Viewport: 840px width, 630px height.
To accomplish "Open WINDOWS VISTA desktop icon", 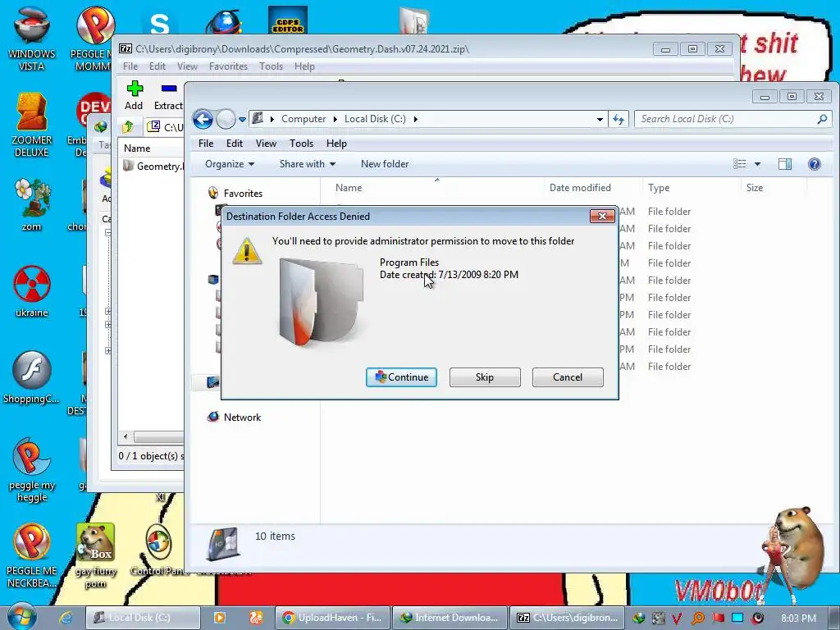I will [32, 39].
